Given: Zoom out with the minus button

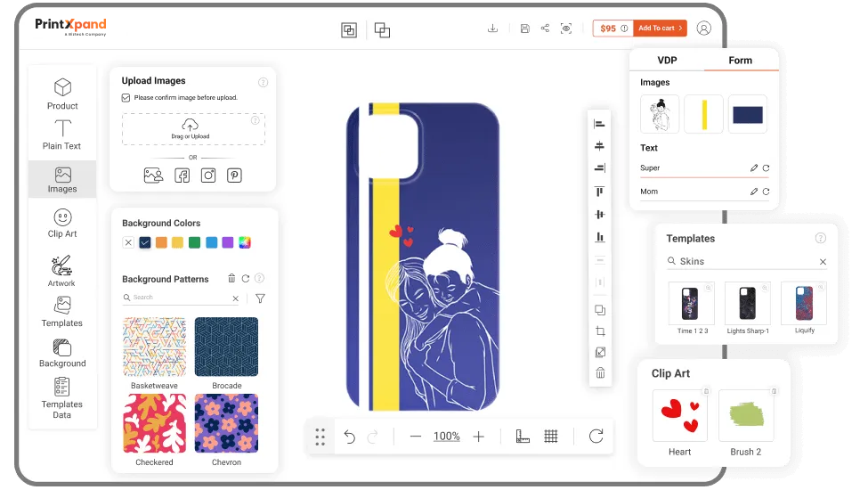Looking at the screenshot, I should coord(416,437).
